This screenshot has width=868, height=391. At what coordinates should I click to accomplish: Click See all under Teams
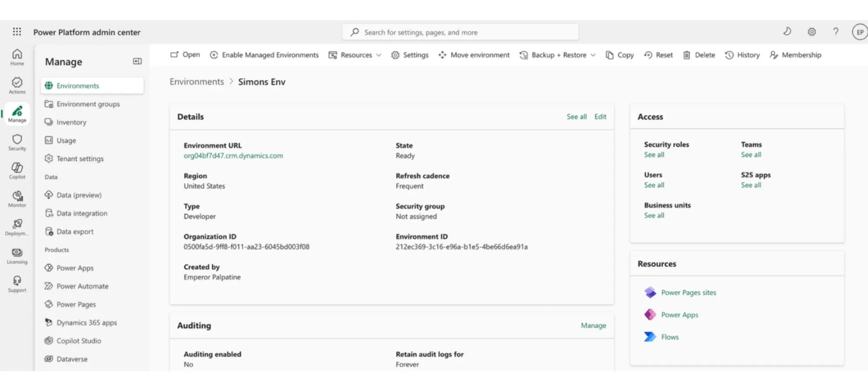click(751, 155)
